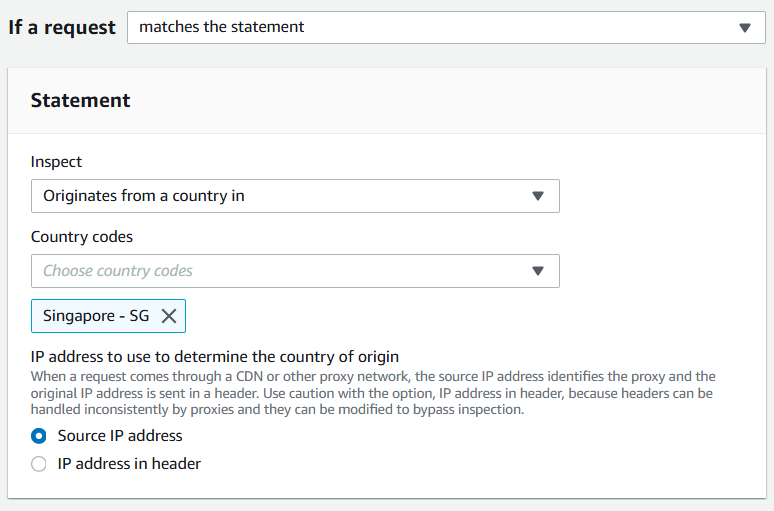The image size is (774, 511).
Task: Click the Country codes field label
Action: tap(82, 237)
